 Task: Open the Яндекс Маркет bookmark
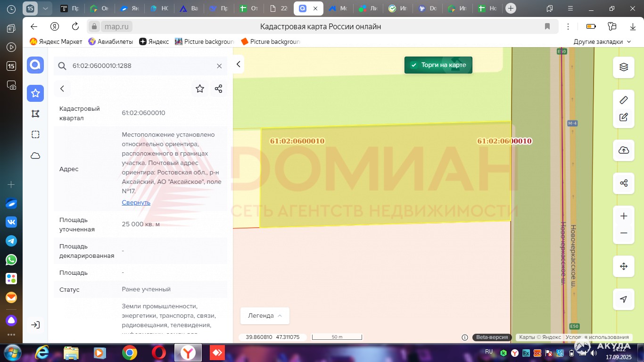(x=56, y=41)
